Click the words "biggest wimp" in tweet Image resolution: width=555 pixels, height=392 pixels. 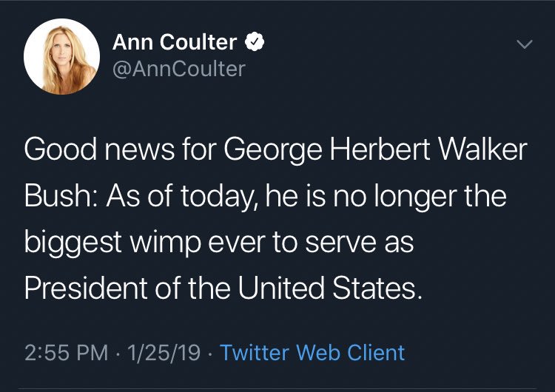[112, 244]
